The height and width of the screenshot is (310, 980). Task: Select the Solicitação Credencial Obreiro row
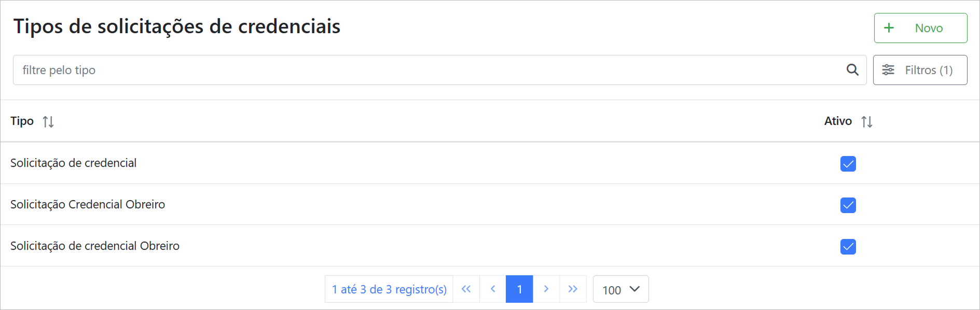(88, 205)
